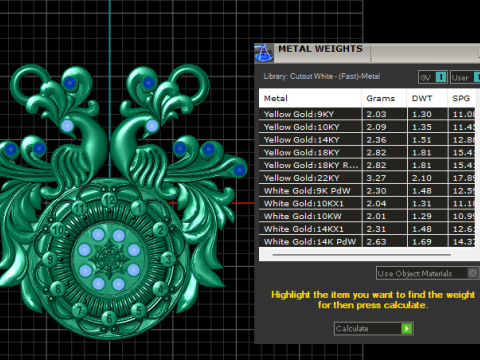
Task: Click the Calculate button
Action: [x=374, y=329]
